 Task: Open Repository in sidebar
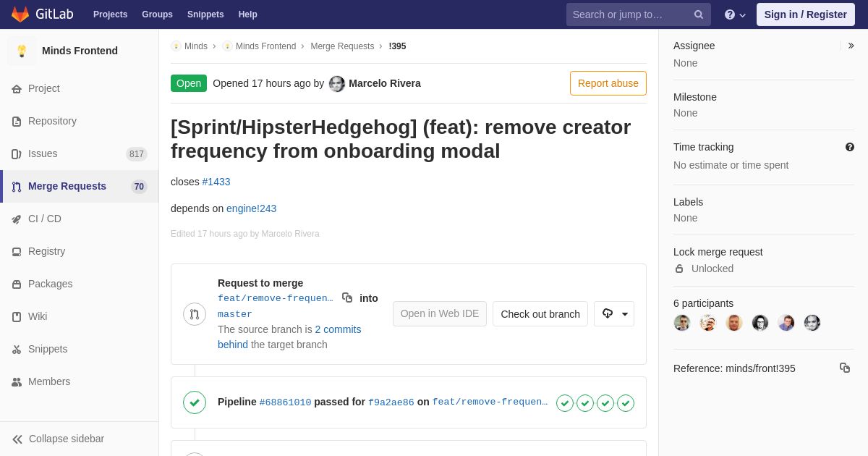coord(80,121)
